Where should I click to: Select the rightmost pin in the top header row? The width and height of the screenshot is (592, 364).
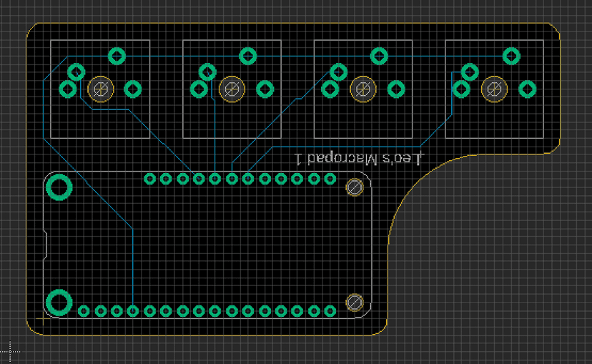point(330,179)
